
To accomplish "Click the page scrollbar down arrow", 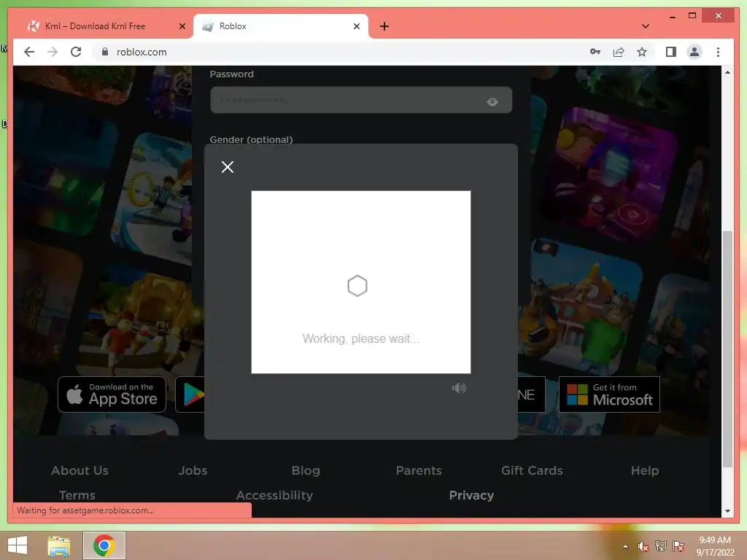I will coord(727,511).
